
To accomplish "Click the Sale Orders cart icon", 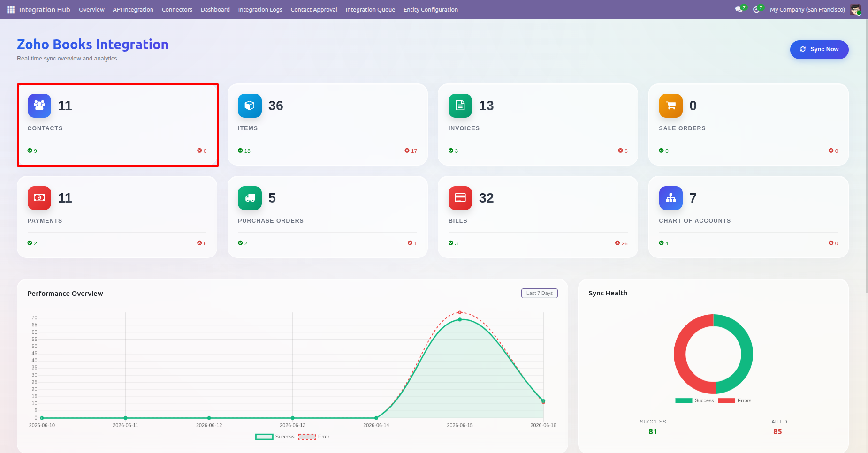I will pyautogui.click(x=671, y=106).
